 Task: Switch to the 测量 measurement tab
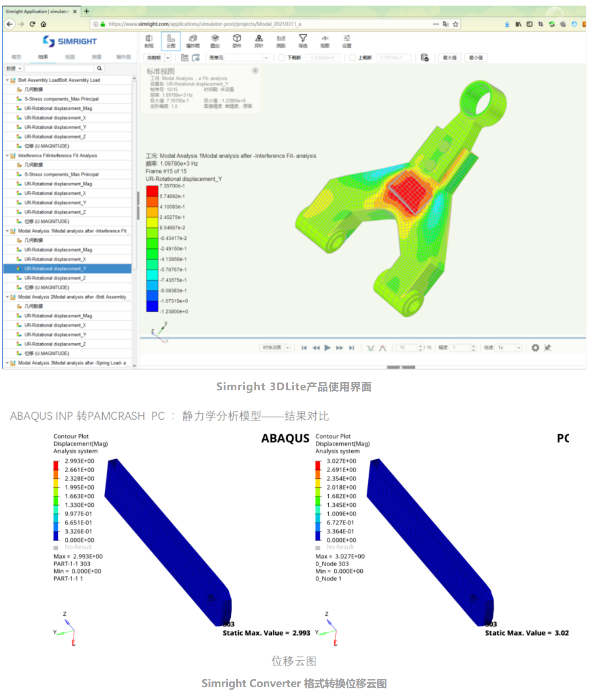tap(97, 57)
